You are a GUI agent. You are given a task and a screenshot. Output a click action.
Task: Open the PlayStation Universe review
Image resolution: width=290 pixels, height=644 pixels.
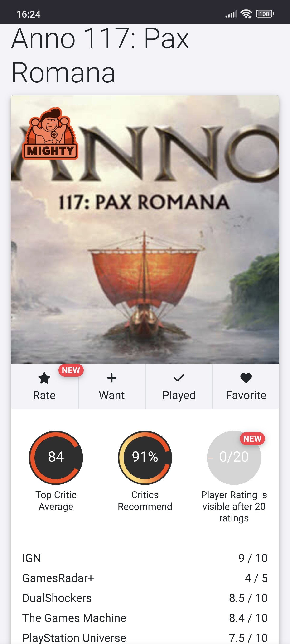pos(145,638)
